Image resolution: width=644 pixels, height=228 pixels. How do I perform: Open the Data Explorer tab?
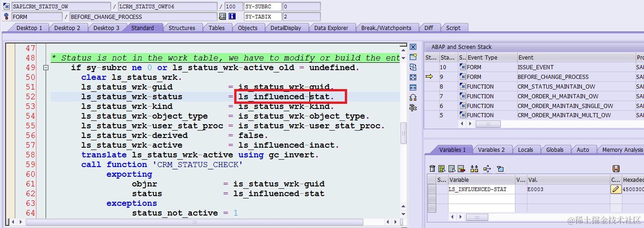331,28
